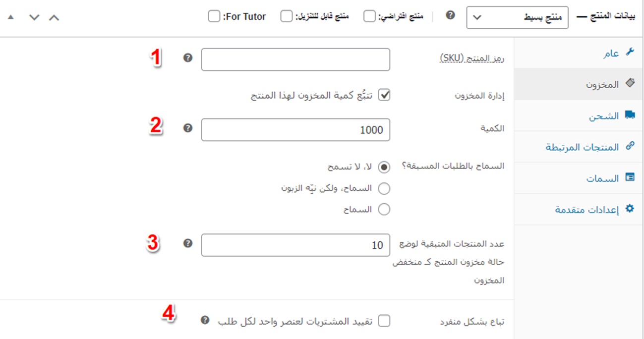
Task: Check the For Tutor checkbox
Action: point(214,16)
